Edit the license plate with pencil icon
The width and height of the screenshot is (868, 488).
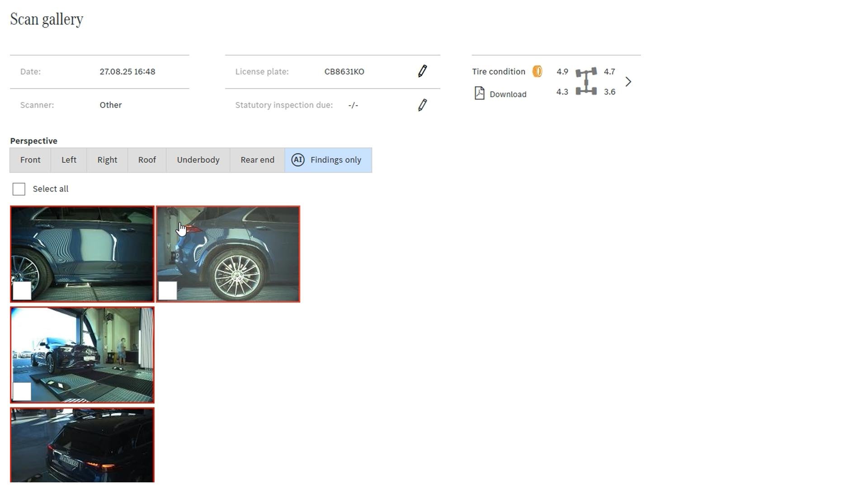pyautogui.click(x=422, y=71)
